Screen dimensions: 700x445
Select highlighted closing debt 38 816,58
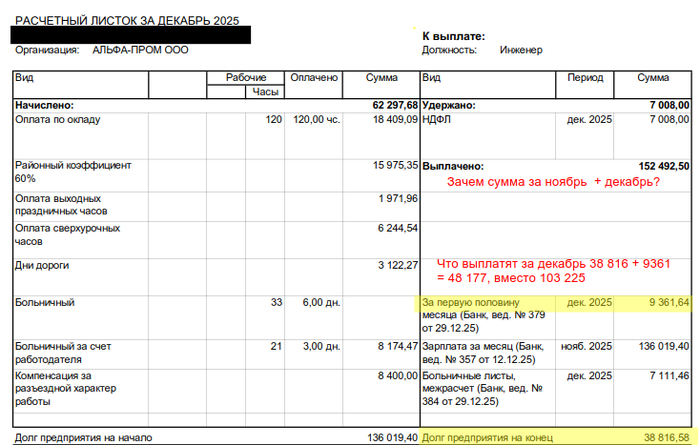[x=662, y=437]
